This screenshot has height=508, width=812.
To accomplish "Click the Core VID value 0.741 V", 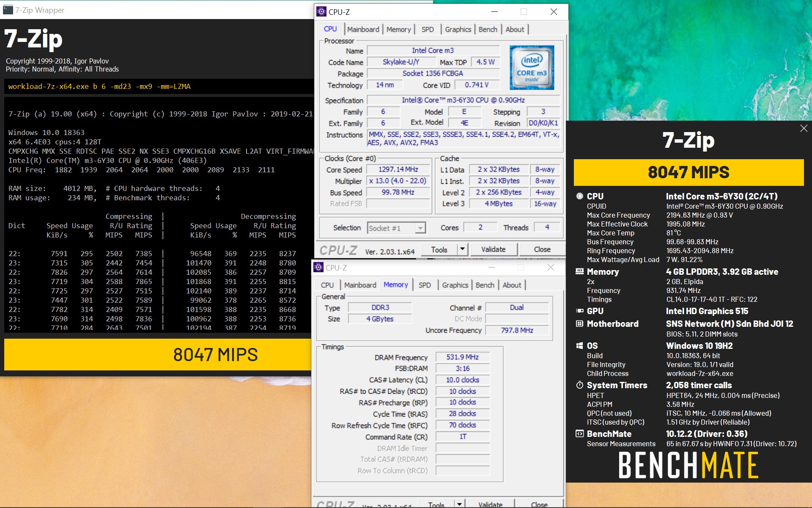I will (x=477, y=85).
